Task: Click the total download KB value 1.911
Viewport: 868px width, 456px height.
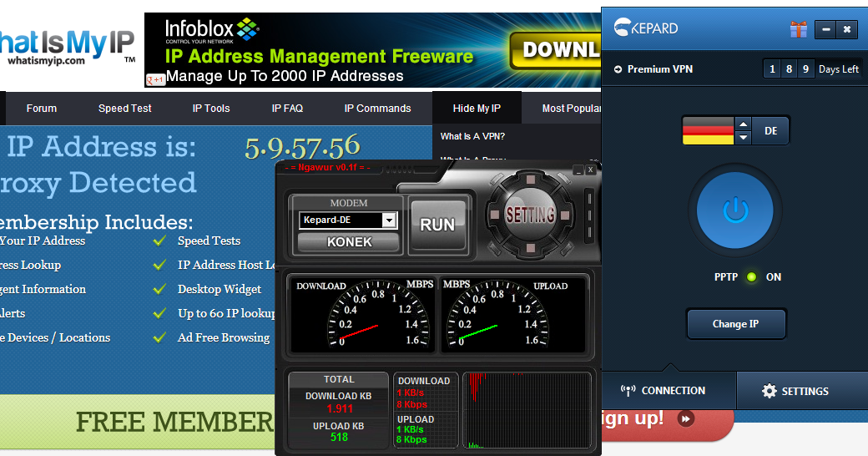Action: coord(340,409)
